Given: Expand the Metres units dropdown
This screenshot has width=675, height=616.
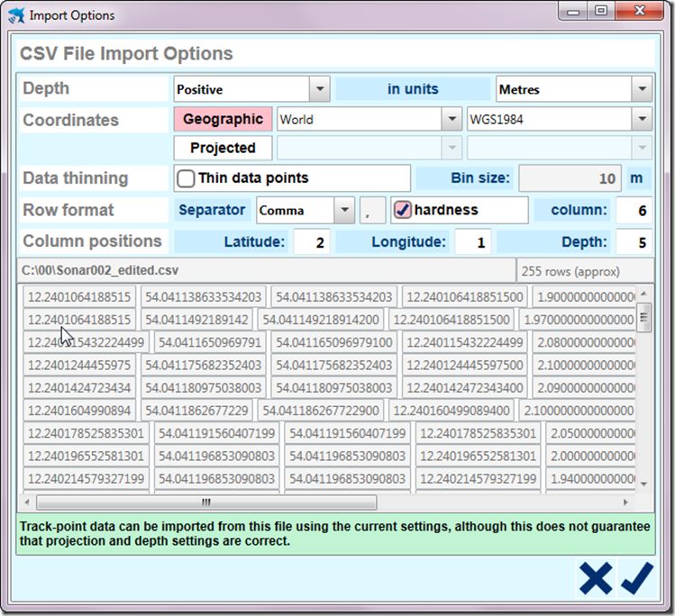Looking at the screenshot, I should (x=641, y=89).
